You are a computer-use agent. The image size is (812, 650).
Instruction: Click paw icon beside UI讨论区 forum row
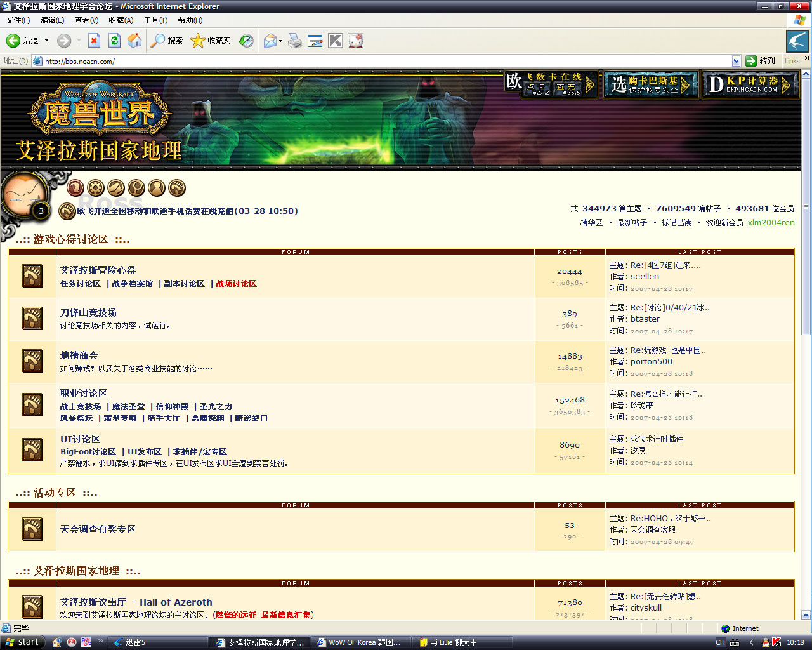[x=32, y=449]
